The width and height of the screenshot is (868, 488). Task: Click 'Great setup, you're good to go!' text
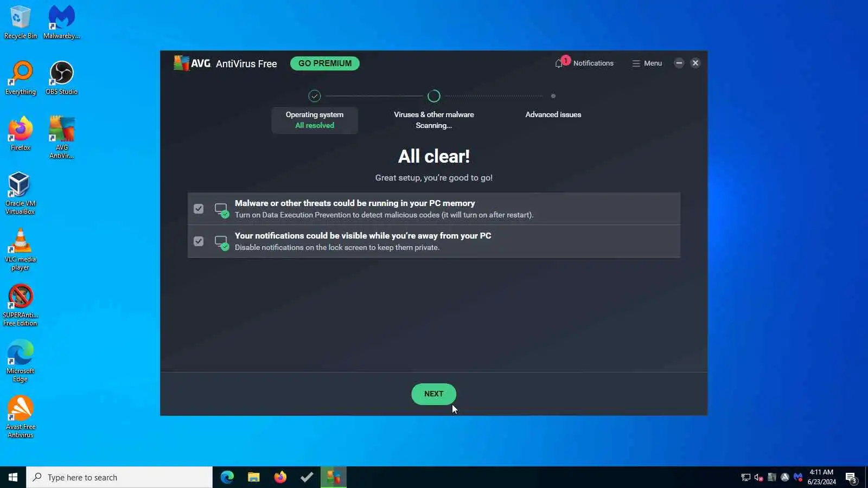pos(434,178)
